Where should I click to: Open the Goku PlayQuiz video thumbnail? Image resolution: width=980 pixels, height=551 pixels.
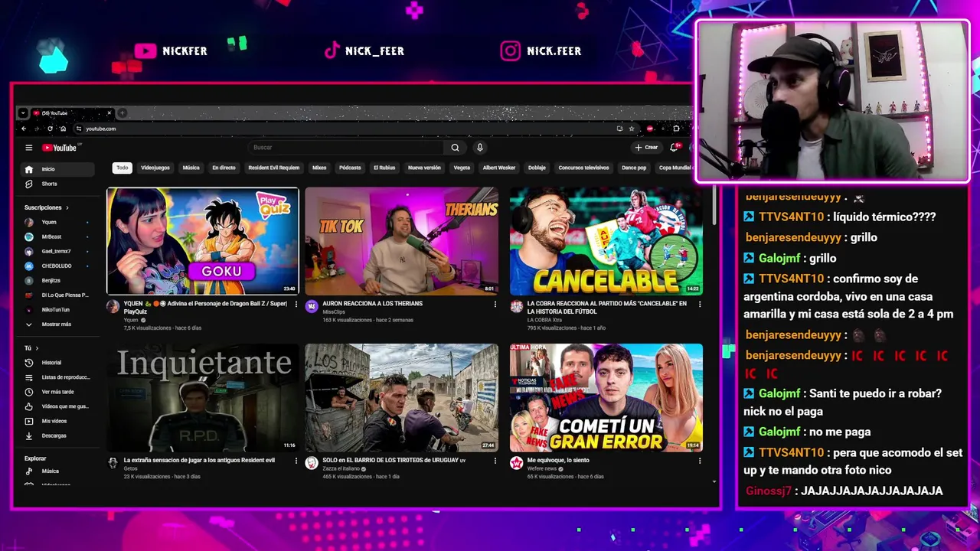[x=203, y=241]
